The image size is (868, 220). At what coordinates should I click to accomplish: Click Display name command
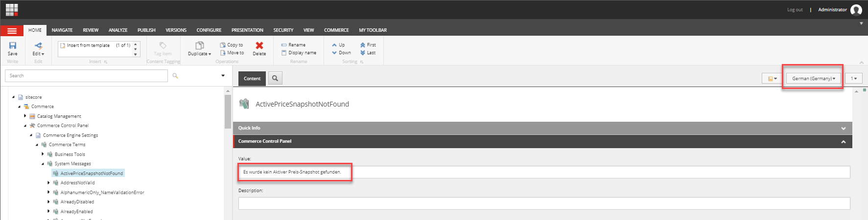point(299,52)
